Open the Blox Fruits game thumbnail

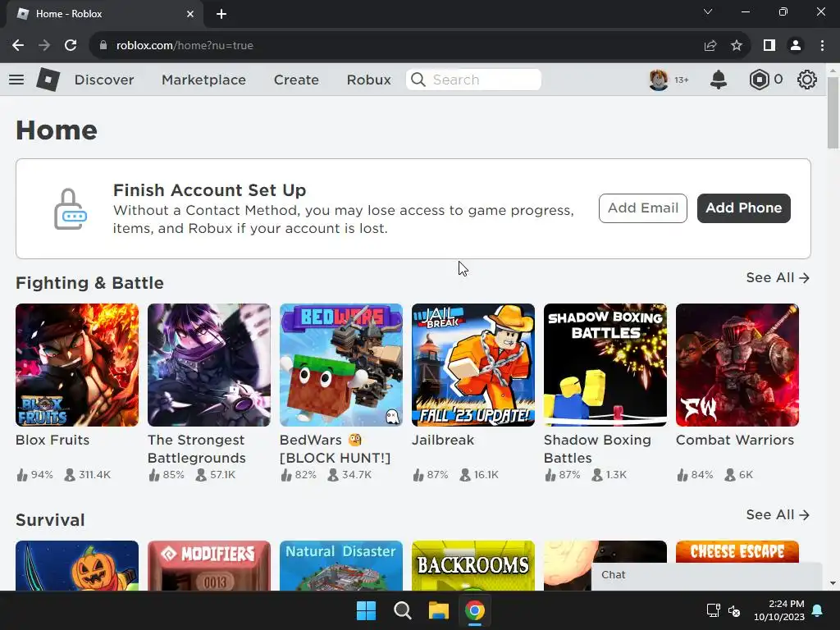(77, 365)
